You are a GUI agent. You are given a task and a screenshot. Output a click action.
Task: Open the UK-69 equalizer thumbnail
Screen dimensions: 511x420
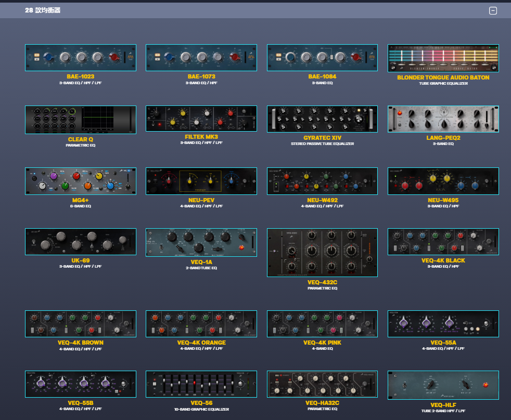coord(80,242)
